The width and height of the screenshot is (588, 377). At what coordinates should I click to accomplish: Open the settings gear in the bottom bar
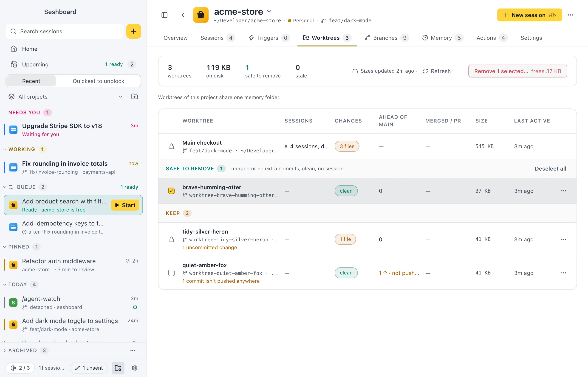pyautogui.click(x=135, y=368)
